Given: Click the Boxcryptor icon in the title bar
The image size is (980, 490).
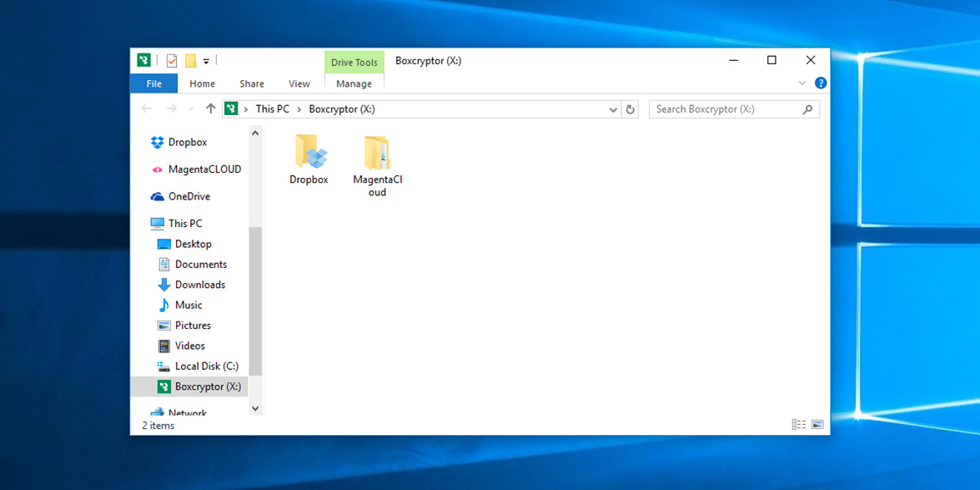Looking at the screenshot, I should (x=143, y=60).
